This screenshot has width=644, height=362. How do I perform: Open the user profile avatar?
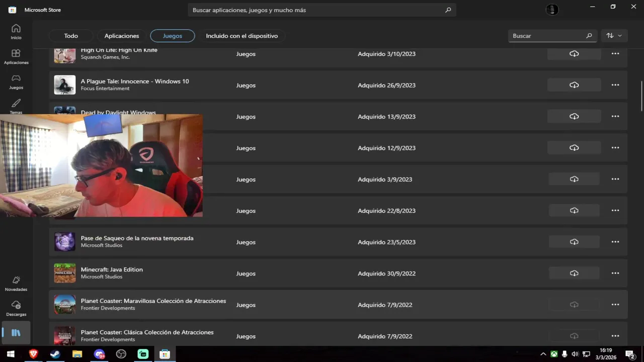point(552,10)
